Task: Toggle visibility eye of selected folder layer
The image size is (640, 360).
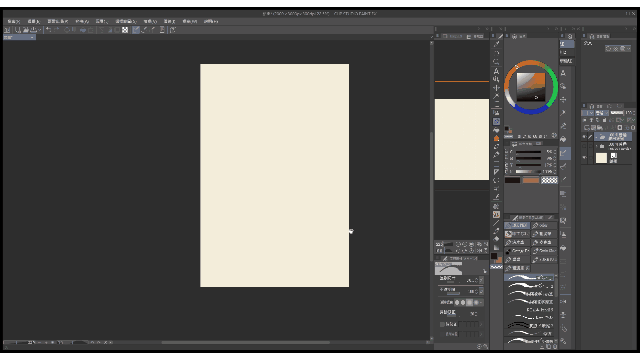Action: click(x=584, y=137)
